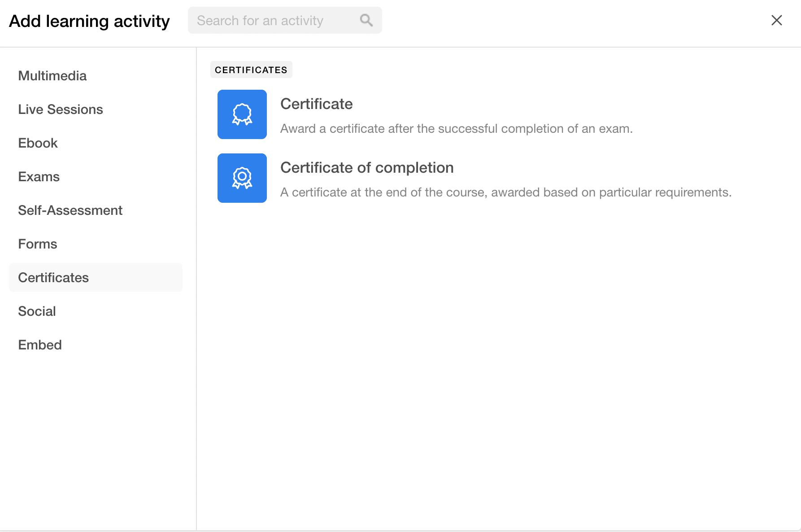
Task: Click the CERTIFICATES section label
Action: (251, 70)
